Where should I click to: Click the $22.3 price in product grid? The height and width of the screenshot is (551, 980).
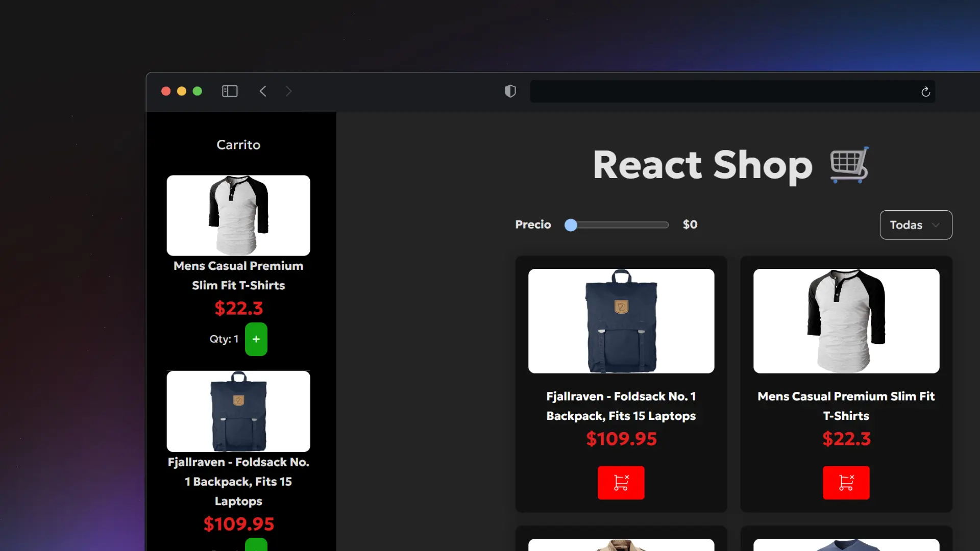click(x=846, y=439)
